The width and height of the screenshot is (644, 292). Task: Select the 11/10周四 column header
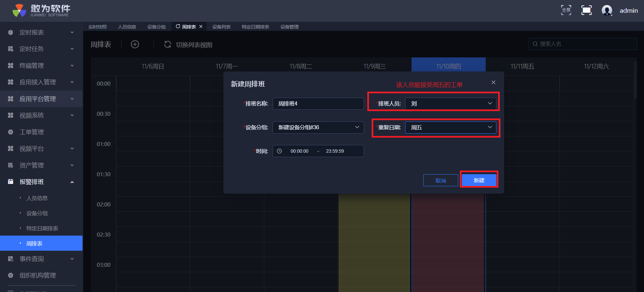click(x=448, y=66)
